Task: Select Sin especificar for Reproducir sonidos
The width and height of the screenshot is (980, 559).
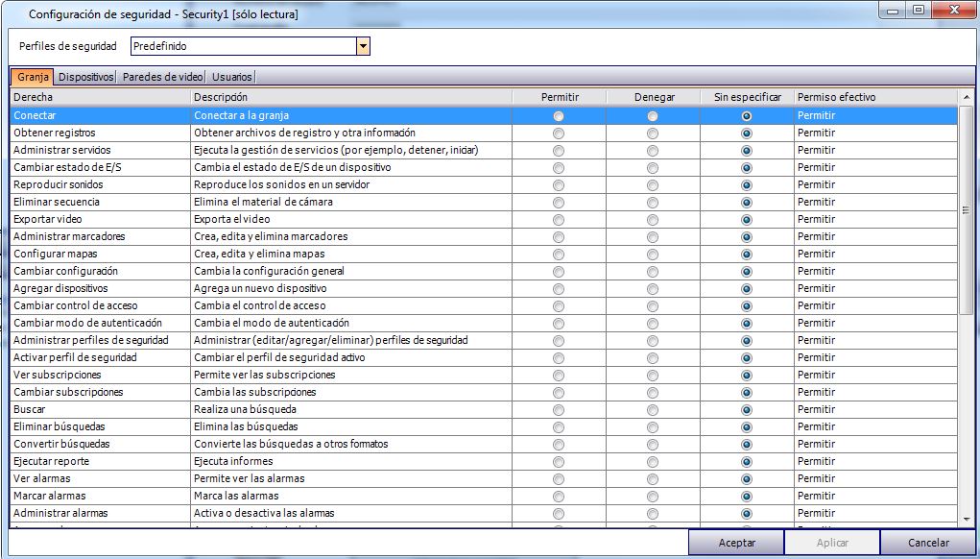Action: pos(746,185)
